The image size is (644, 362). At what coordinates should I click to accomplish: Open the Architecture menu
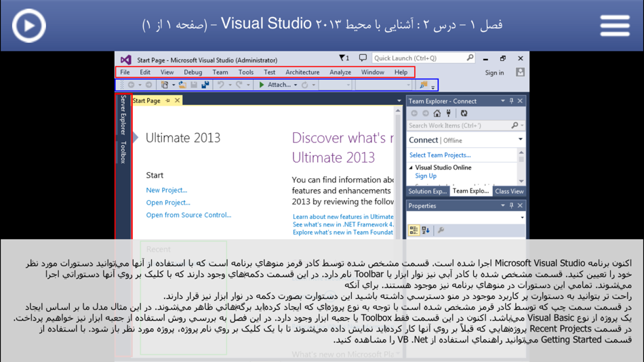302,73
